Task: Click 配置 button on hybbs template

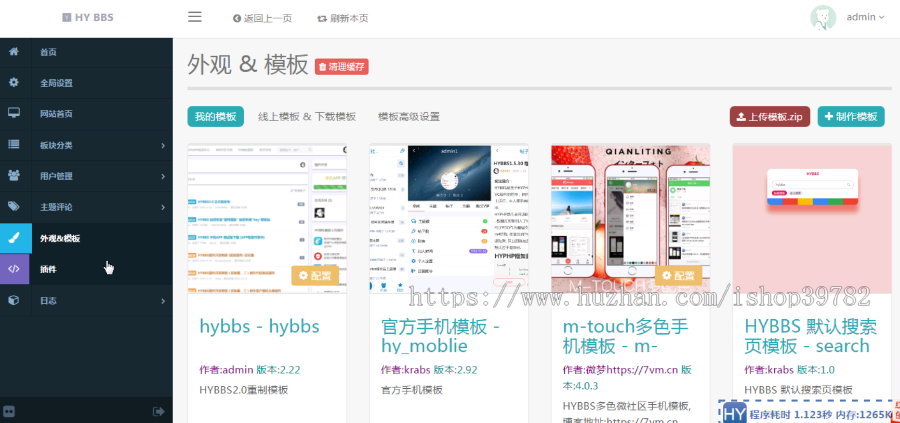Action: 315,275
